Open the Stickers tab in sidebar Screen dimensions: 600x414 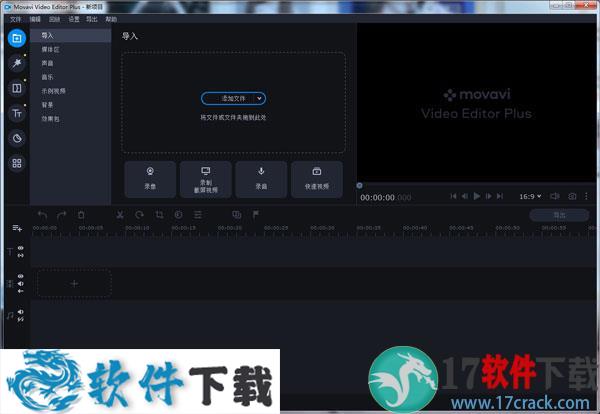tap(17, 138)
